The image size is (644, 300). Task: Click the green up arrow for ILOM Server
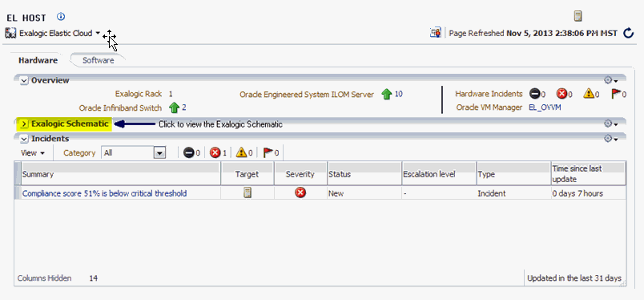(387, 94)
